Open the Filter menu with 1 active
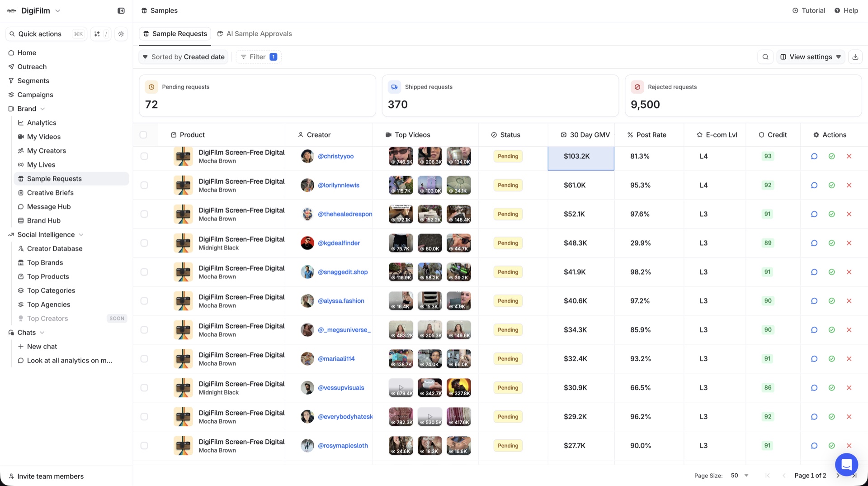The image size is (868, 486). (x=259, y=57)
